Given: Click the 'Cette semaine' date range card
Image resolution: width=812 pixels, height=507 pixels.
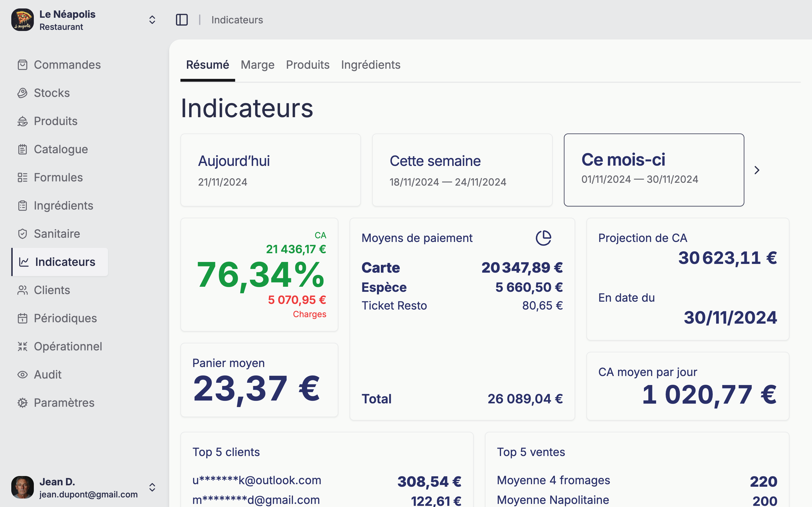Looking at the screenshot, I should pos(462,170).
